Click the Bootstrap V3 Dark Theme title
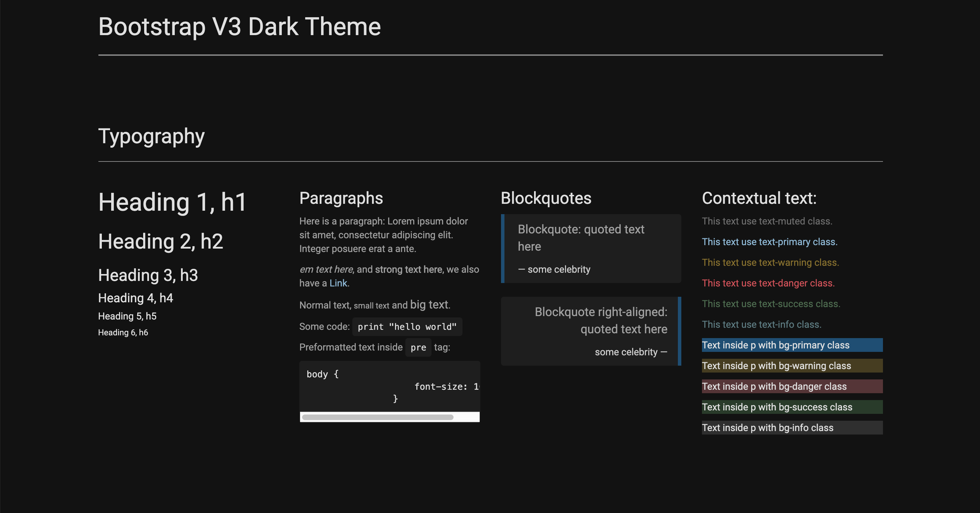The height and width of the screenshot is (513, 980). [239, 27]
